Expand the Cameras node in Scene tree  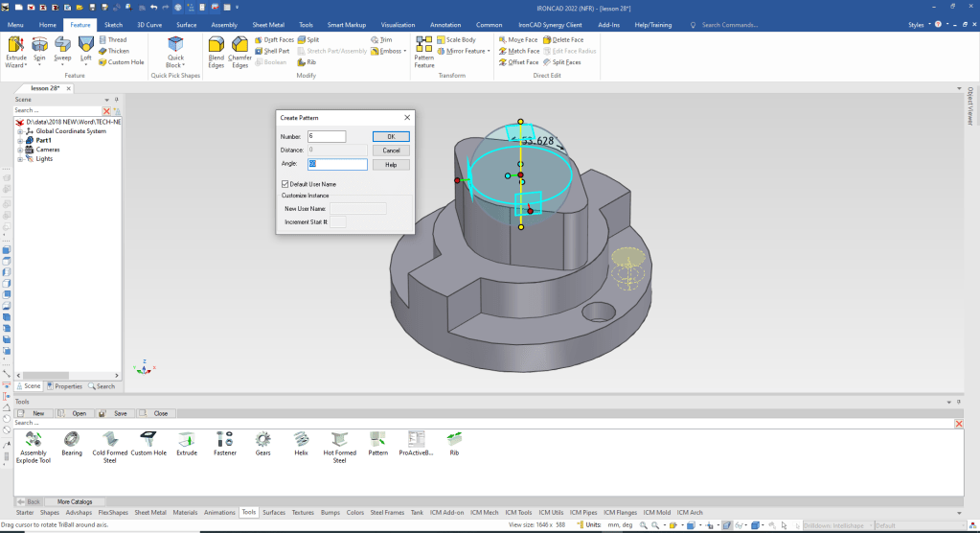click(x=19, y=150)
